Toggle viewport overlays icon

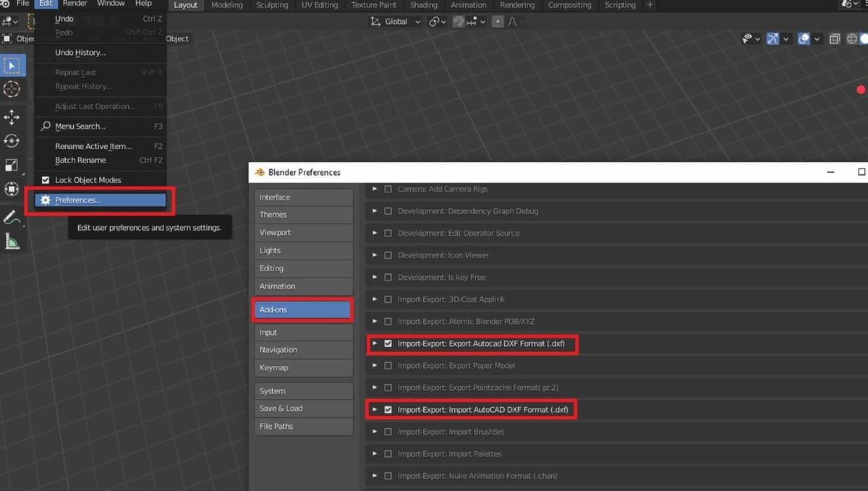804,39
